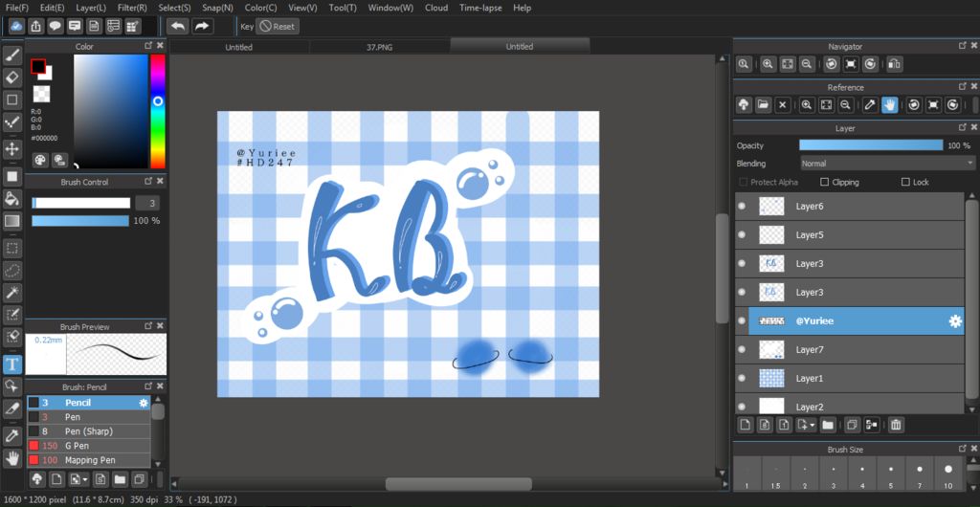
Task: Select the Lasso tool
Action: pyautogui.click(x=12, y=271)
